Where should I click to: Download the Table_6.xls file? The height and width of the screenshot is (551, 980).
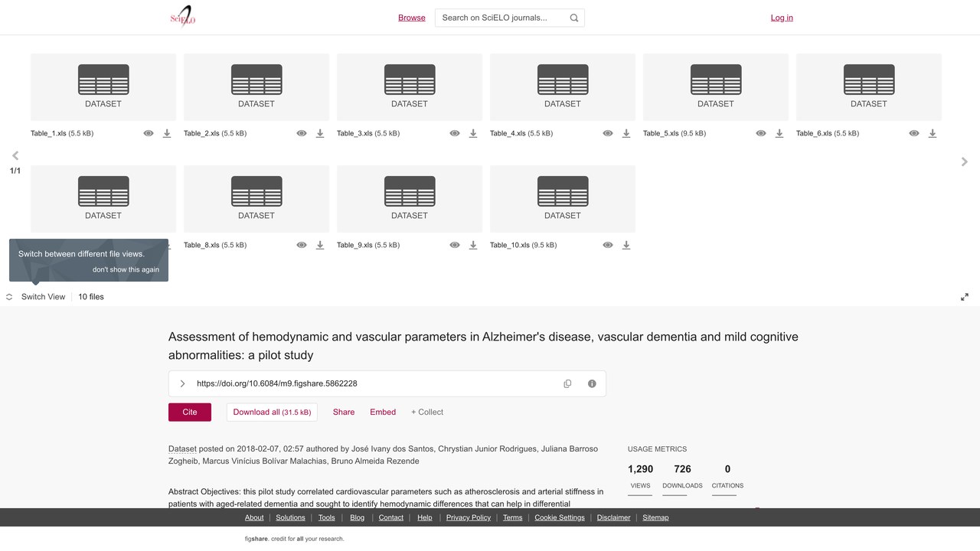pos(933,133)
